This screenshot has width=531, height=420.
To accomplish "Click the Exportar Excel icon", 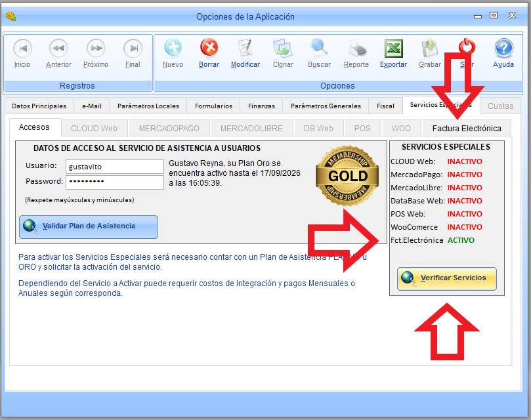I will [x=393, y=48].
